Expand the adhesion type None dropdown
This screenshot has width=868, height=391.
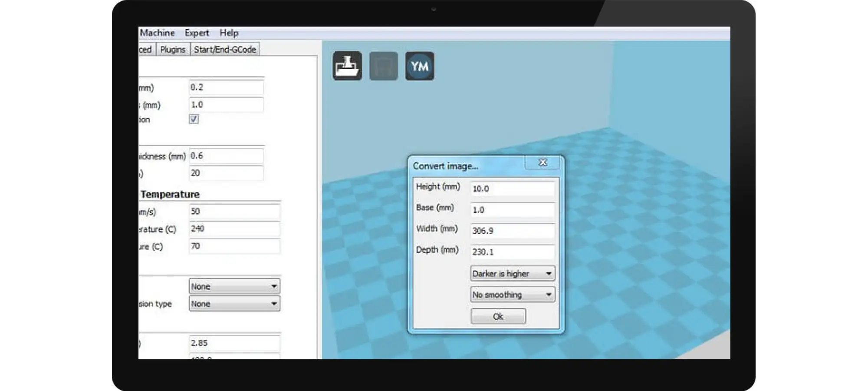click(x=234, y=304)
